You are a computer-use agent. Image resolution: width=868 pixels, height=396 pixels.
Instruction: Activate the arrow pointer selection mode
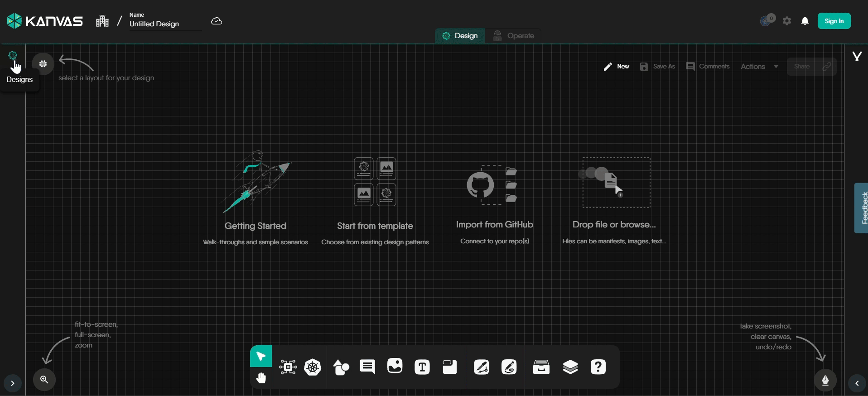[x=261, y=356]
